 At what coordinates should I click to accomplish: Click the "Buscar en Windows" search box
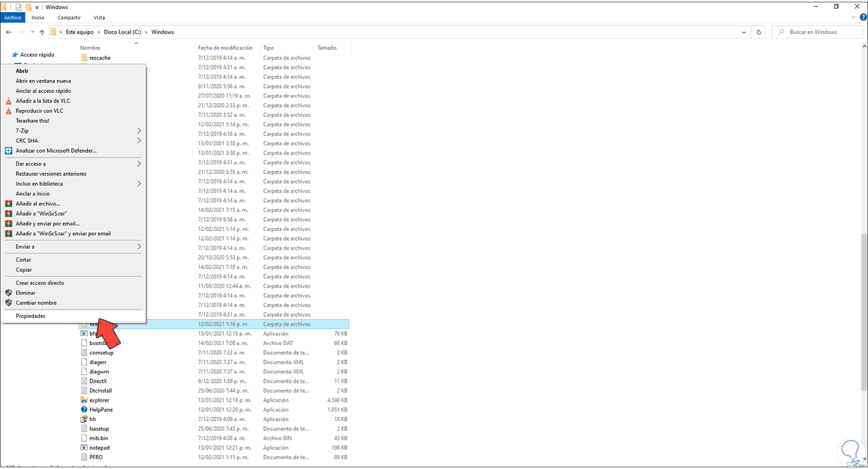pos(816,32)
